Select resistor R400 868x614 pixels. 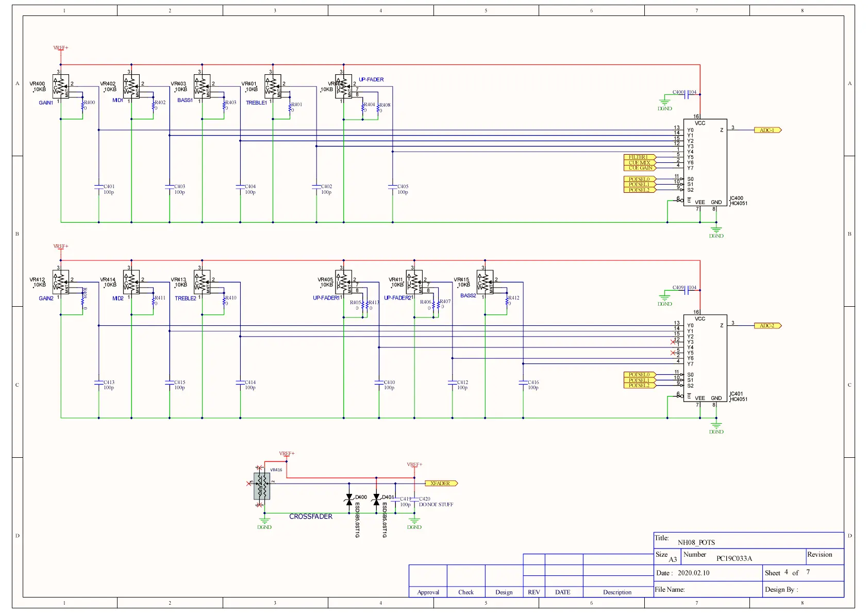tap(83, 106)
